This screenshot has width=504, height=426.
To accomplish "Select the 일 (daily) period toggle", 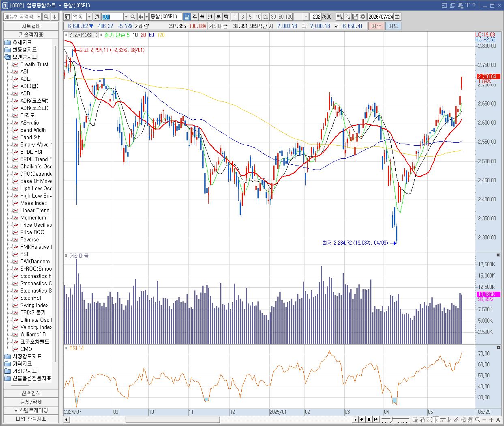I will coord(187,17).
